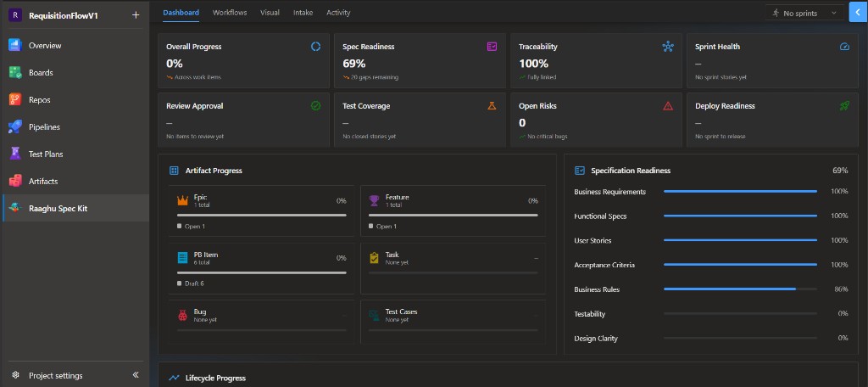Click the Bug ladybug icon
The width and height of the screenshot is (868, 387).
pos(183,315)
